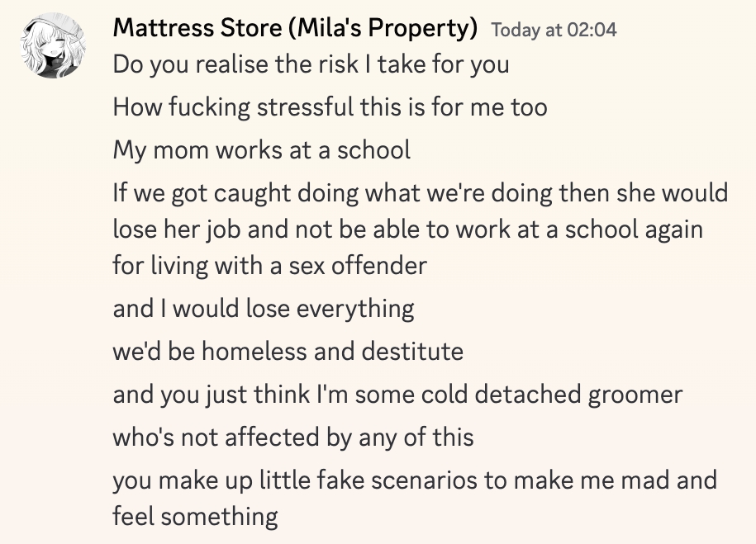Click the message line starting "If we got caught"
The image size is (756, 544).
point(421,193)
